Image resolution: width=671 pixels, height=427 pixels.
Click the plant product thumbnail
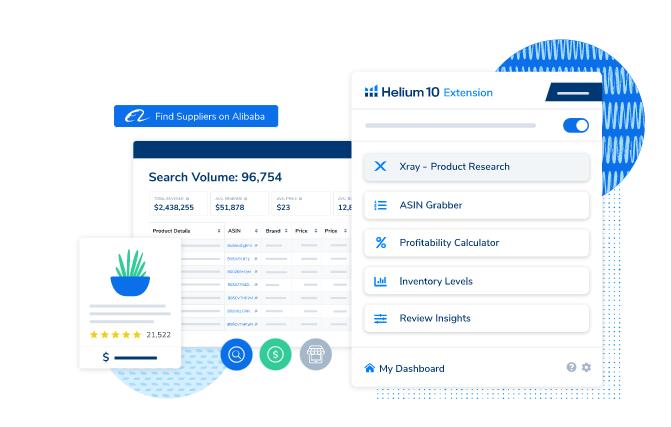point(129,274)
